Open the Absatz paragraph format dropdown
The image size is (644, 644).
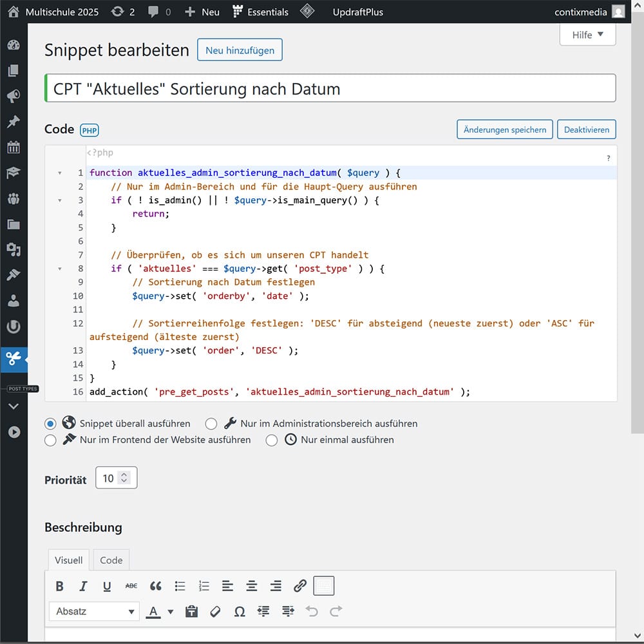click(94, 611)
